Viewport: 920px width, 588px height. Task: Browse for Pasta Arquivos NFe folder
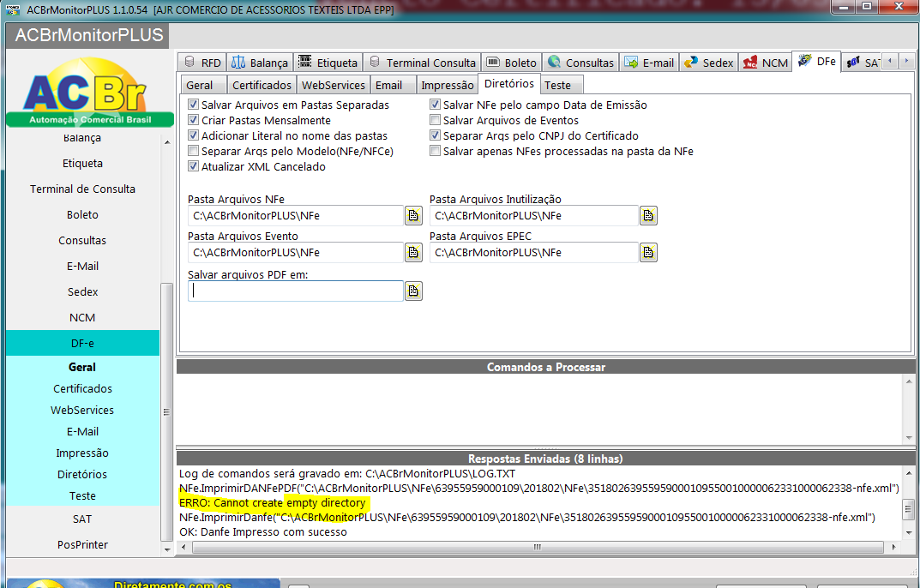coord(413,215)
